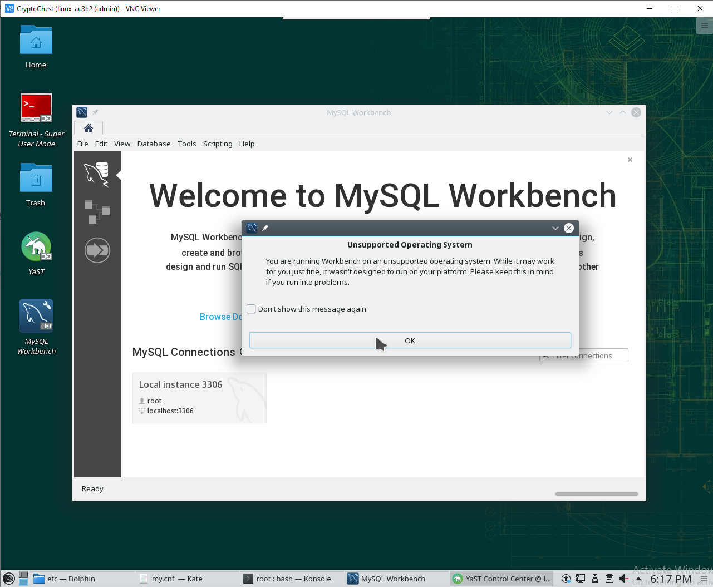Open the Local instance 3306 connection
This screenshot has width=713, height=588.
click(x=199, y=398)
